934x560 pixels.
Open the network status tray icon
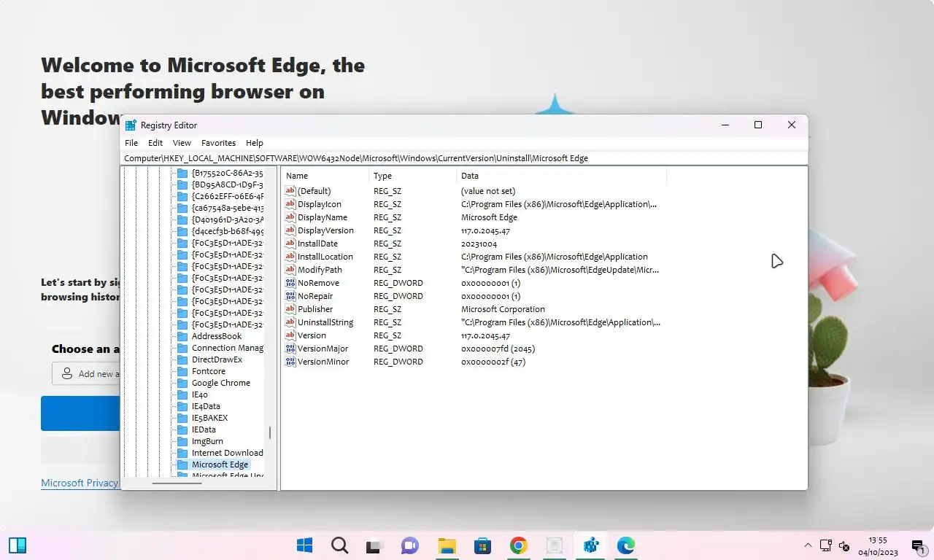826,545
